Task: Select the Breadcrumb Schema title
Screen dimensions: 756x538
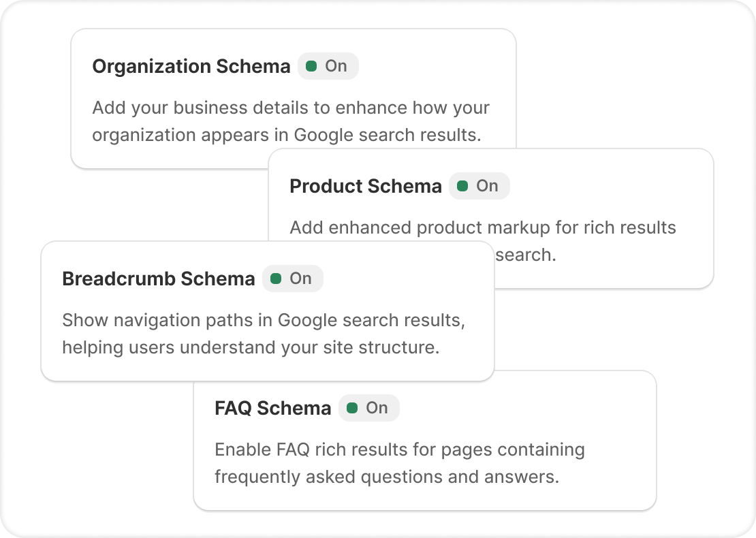Action: pos(158,279)
